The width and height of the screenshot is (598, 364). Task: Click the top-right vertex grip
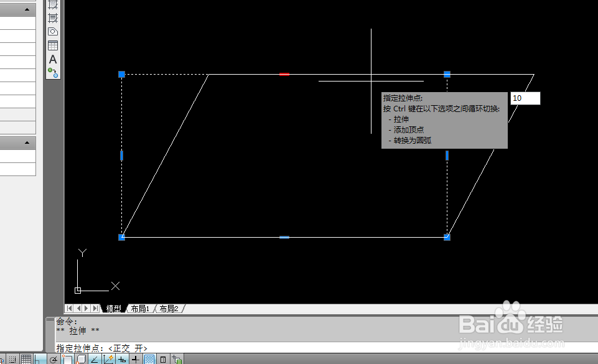coord(447,74)
